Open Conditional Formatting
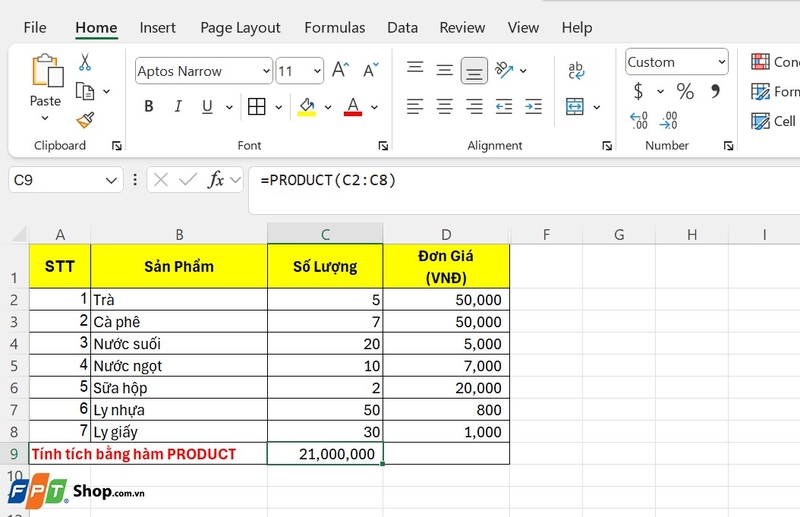 pyautogui.click(x=775, y=62)
